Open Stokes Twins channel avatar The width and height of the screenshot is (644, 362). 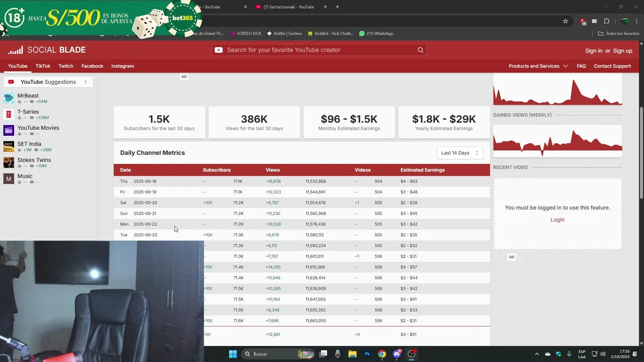pos(9,162)
